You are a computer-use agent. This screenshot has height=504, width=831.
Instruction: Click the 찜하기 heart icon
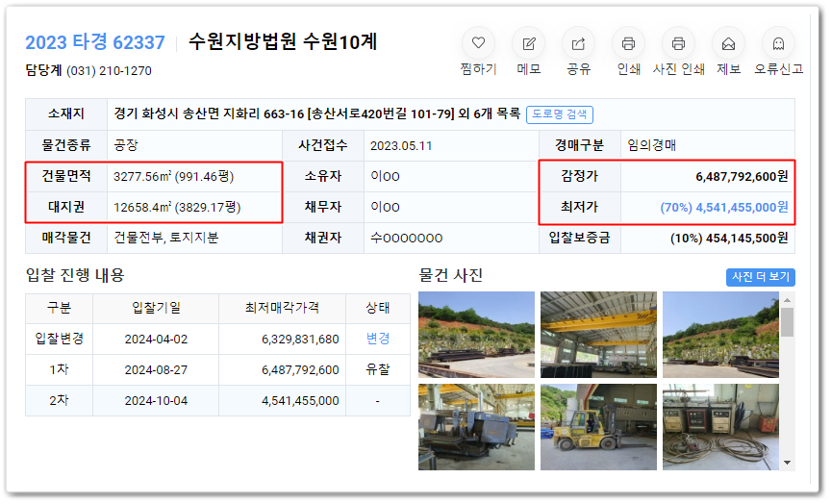point(478,43)
